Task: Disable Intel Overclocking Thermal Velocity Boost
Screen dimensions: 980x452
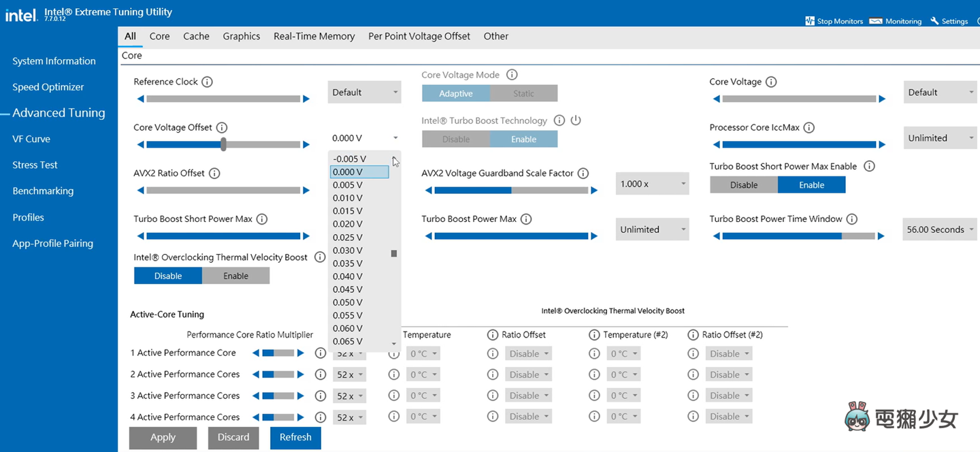Action: [168, 276]
